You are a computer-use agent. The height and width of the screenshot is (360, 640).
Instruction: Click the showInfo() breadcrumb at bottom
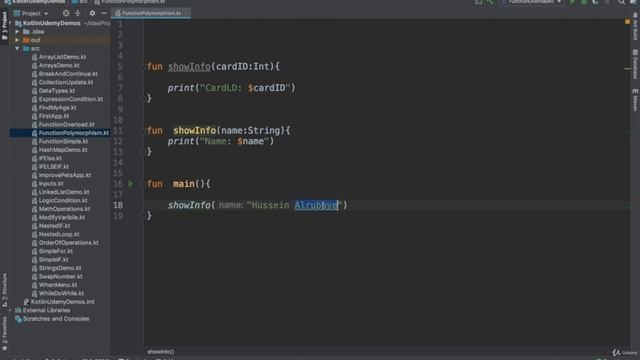point(160,351)
